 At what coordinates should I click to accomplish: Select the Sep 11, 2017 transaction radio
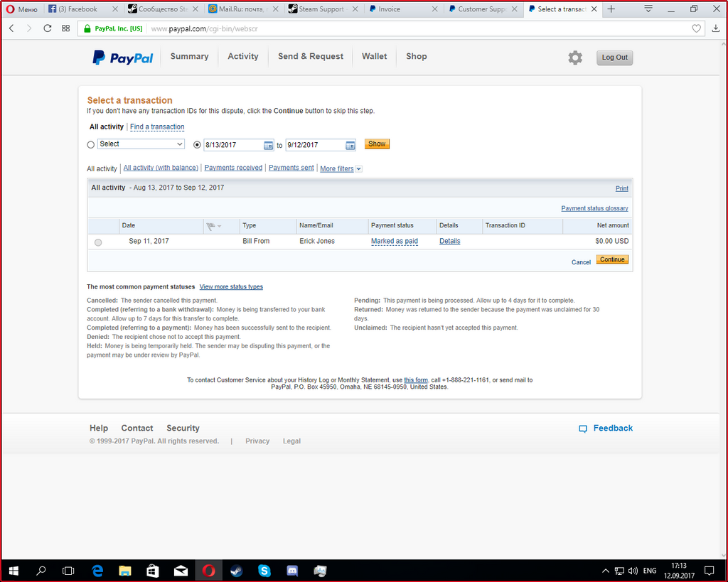[x=98, y=242]
